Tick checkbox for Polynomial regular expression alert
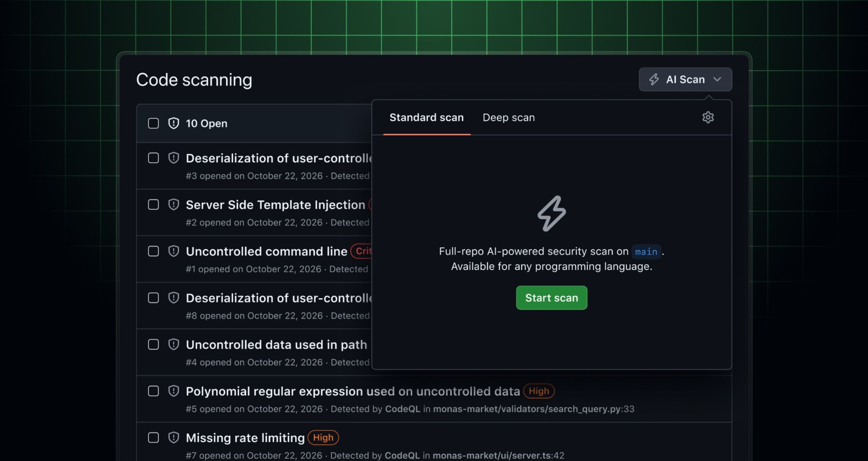 tap(153, 391)
